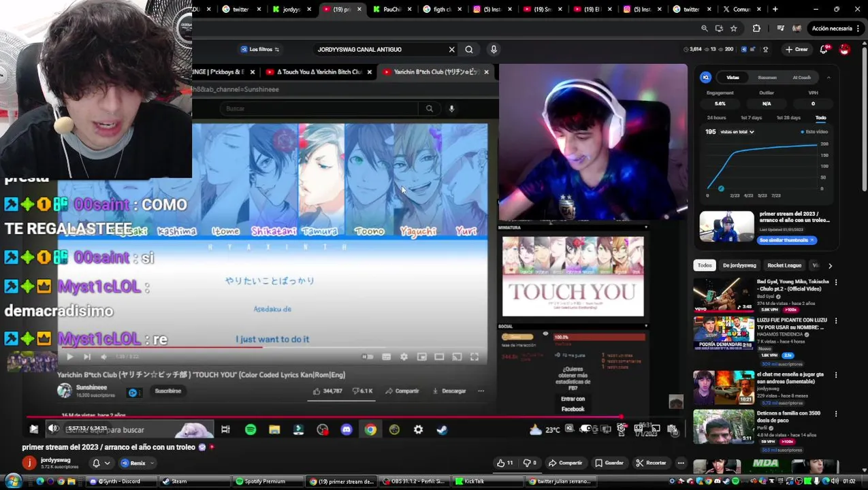
Task: Choose the 1st 28 days range
Action: click(x=788, y=118)
